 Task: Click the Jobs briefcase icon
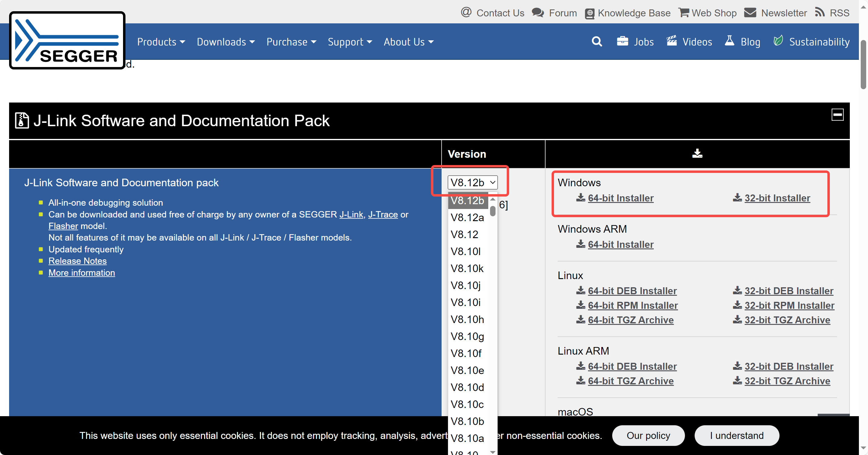(622, 41)
